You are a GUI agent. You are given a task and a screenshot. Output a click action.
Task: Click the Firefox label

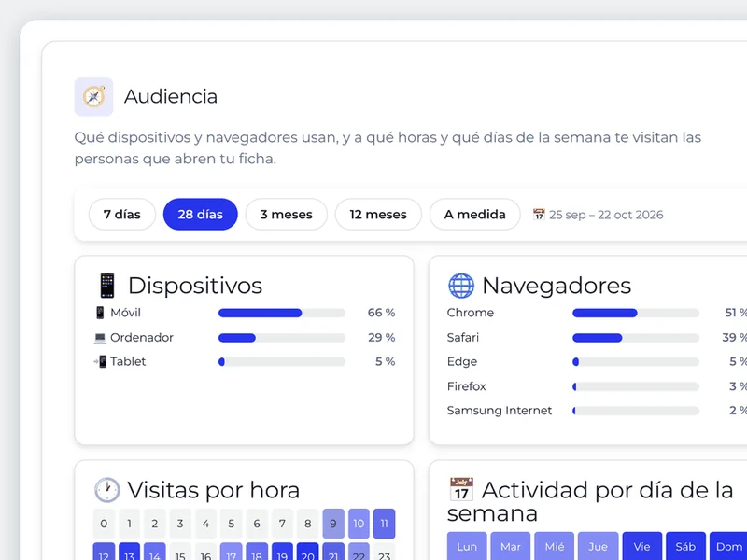pos(466,386)
